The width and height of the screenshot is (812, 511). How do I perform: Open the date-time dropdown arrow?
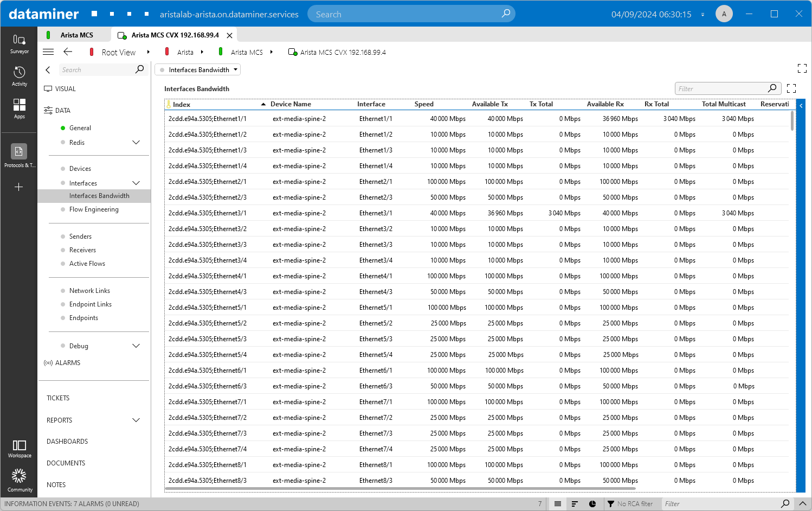point(703,15)
